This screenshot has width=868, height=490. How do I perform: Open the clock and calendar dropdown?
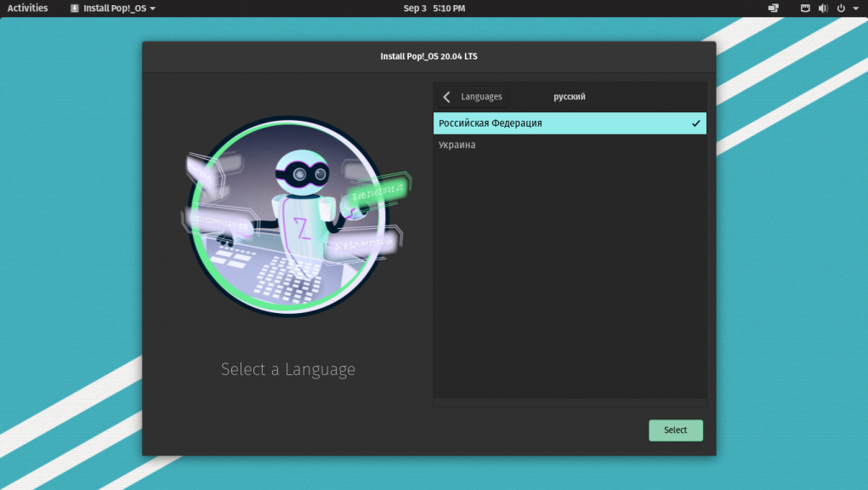[434, 9]
